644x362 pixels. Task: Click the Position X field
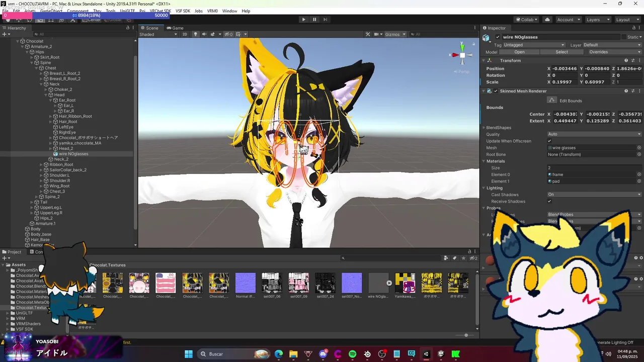point(565,68)
